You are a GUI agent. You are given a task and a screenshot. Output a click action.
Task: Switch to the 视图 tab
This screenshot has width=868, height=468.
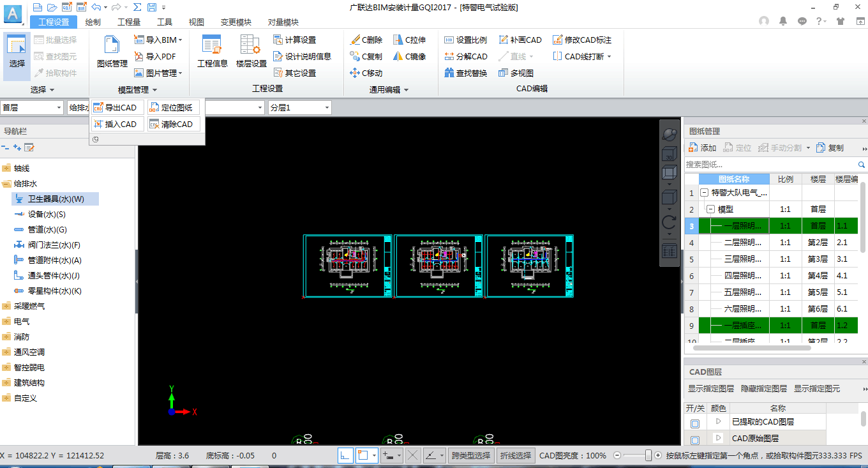click(197, 22)
